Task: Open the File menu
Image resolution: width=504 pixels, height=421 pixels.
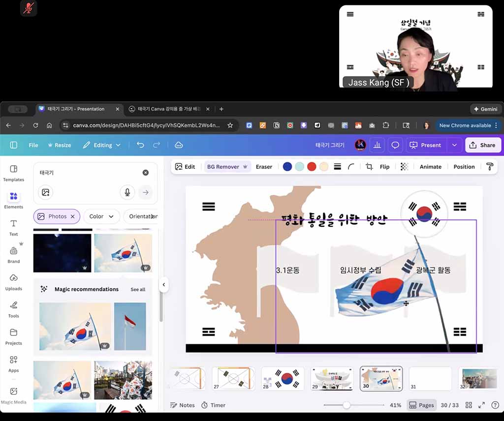Action: (x=33, y=145)
